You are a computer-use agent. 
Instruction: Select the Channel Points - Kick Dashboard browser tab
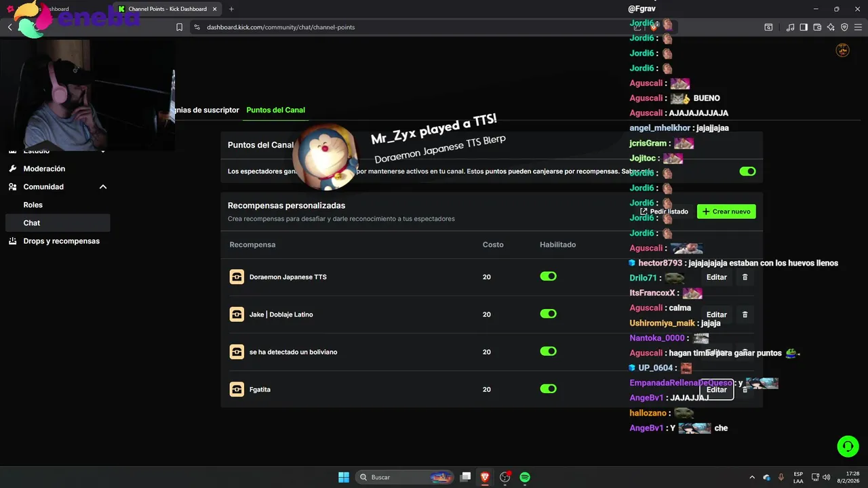pyautogui.click(x=167, y=9)
